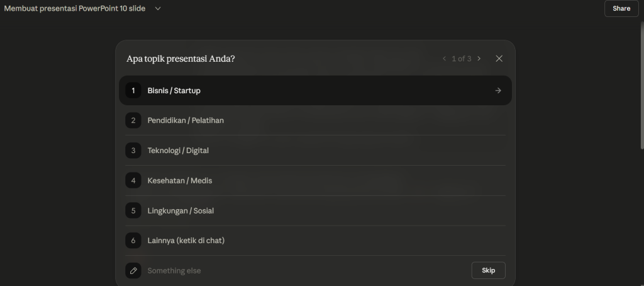Click the Skip button
This screenshot has height=286, width=644.
(488, 270)
